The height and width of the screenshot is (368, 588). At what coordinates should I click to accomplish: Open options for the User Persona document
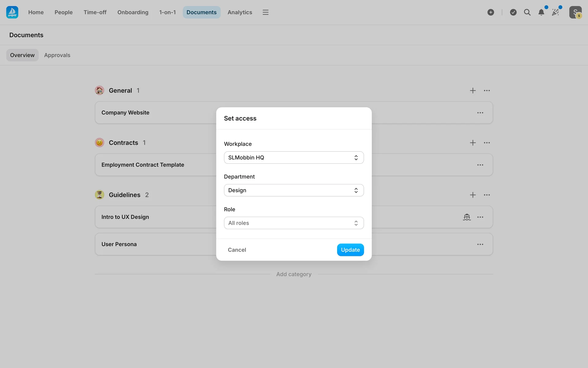(x=480, y=244)
